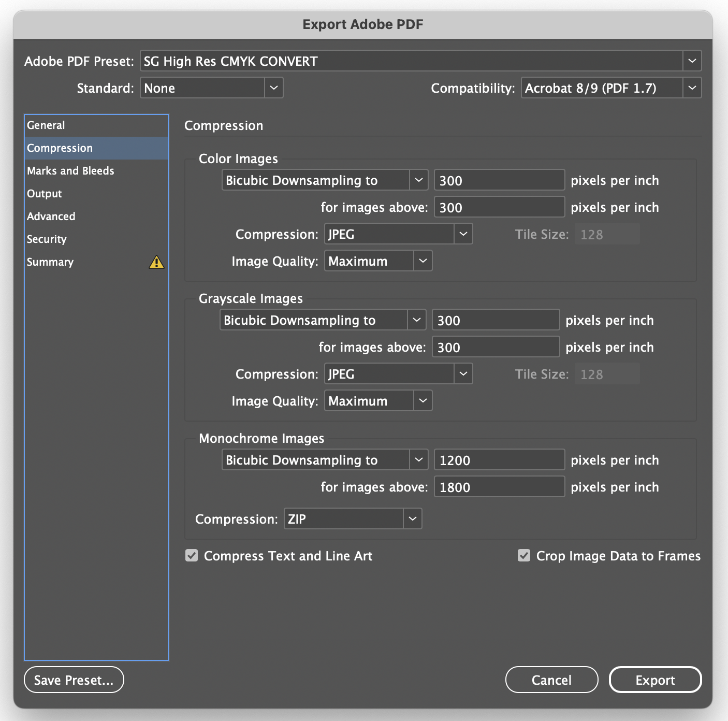
Task: Toggle Compress Text and Line Art checkbox
Action: pos(192,556)
